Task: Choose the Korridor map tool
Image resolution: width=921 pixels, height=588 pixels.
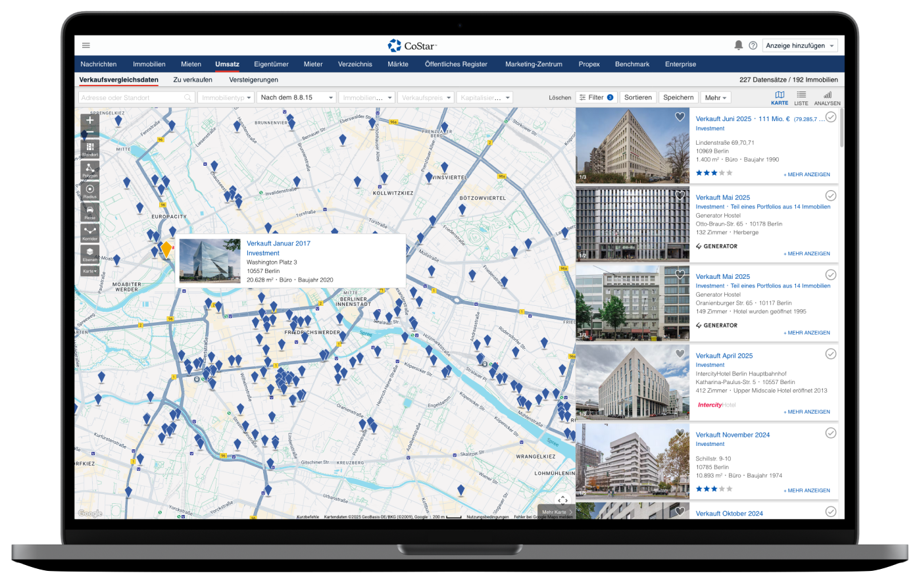Action: click(90, 233)
